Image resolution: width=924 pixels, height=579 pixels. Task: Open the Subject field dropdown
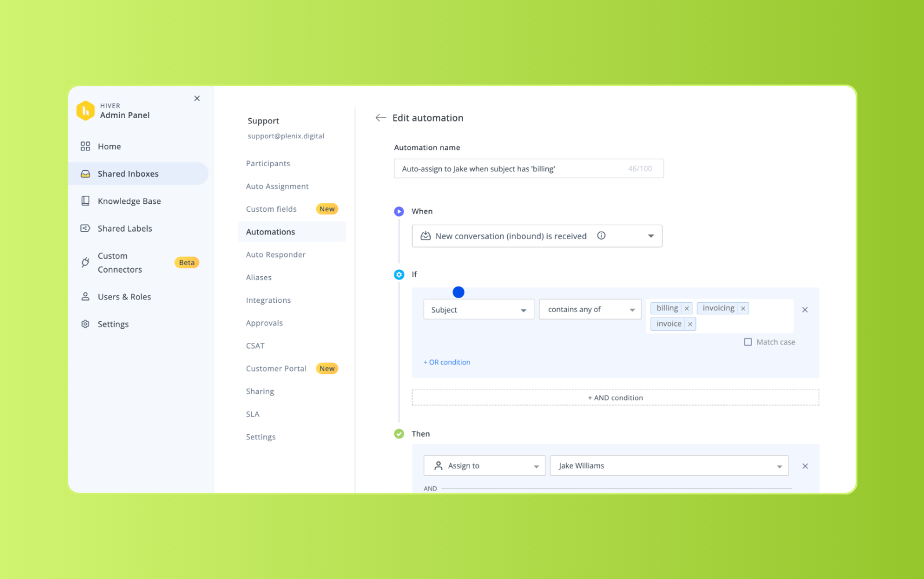[x=478, y=309]
